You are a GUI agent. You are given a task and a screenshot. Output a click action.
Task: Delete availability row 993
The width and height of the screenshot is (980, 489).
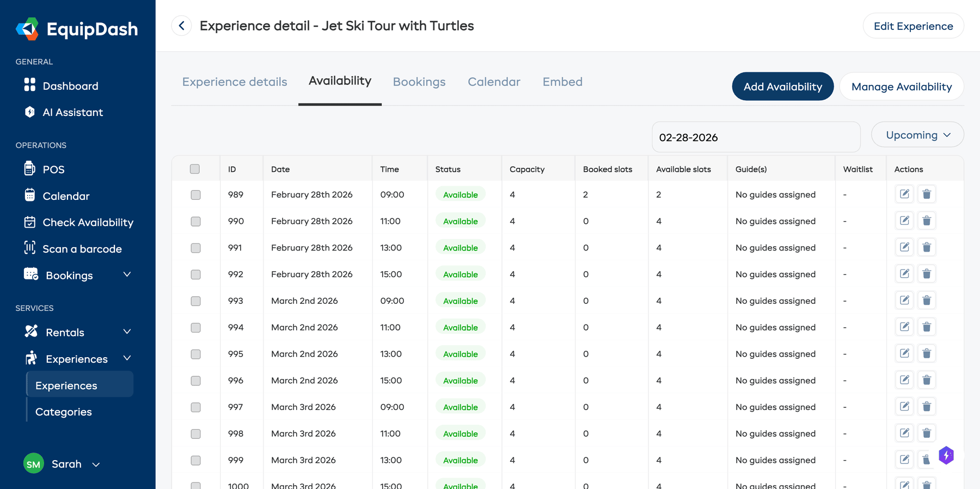pyautogui.click(x=927, y=301)
